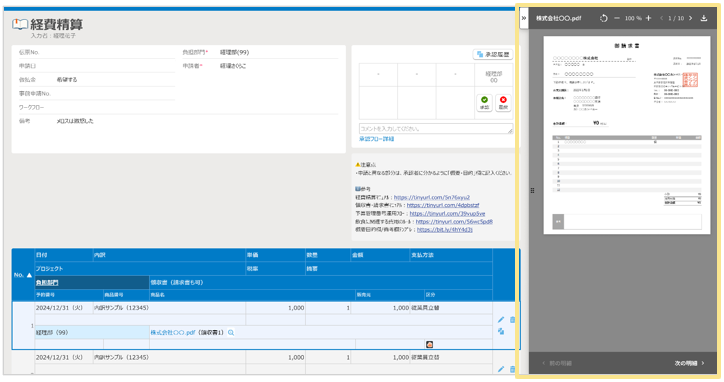Go to the previous PDF page
This screenshot has height=382, width=724.
click(662, 18)
